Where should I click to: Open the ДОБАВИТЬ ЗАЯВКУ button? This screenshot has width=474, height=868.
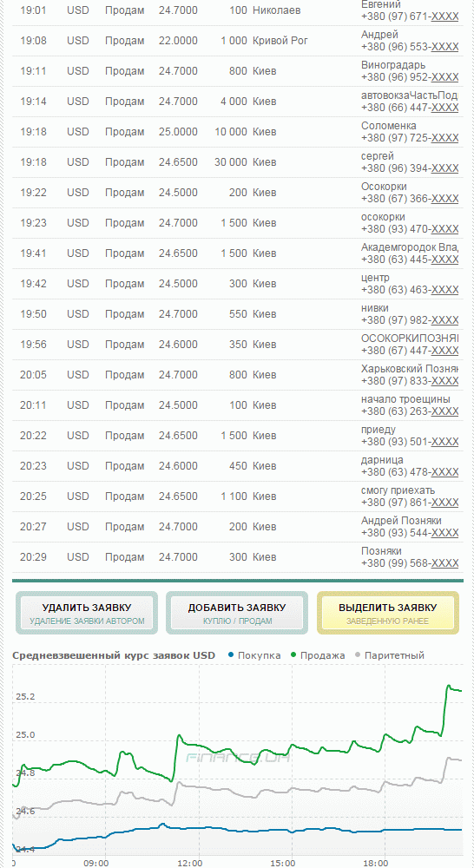[x=237, y=613]
